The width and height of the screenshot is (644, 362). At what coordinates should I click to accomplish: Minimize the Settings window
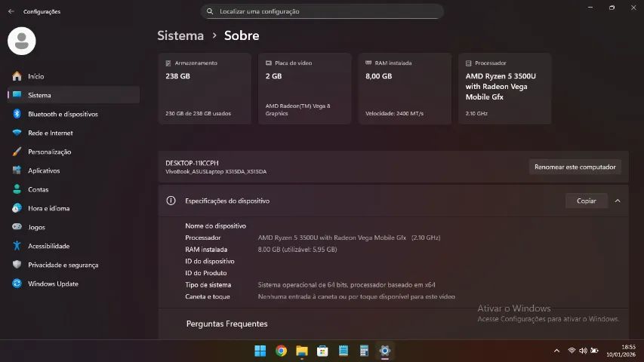[590, 8]
